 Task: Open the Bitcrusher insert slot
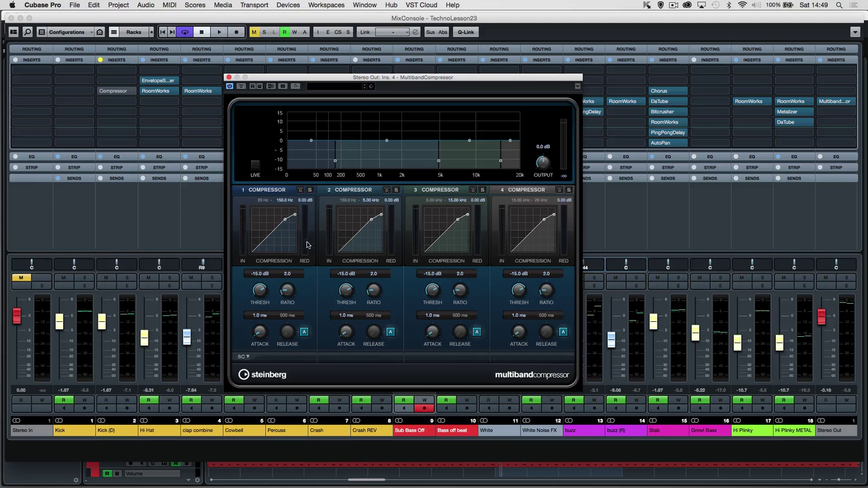[x=668, y=112]
